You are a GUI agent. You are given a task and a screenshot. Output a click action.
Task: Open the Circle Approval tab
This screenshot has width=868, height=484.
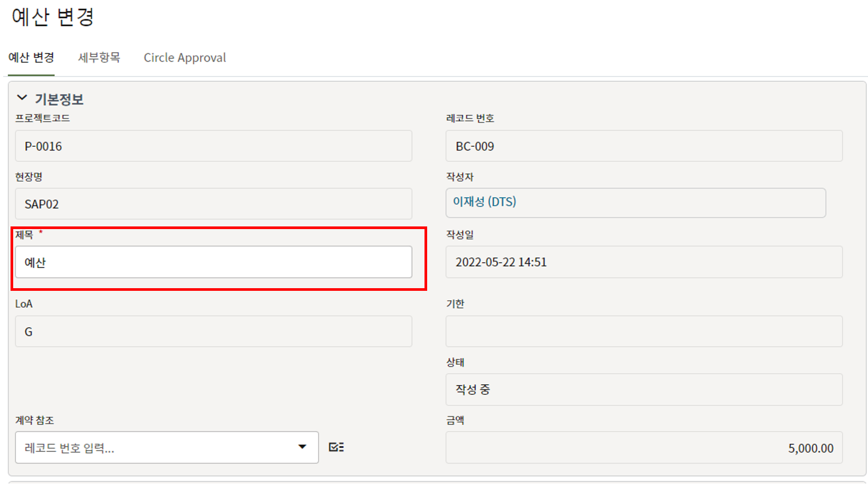tap(185, 58)
